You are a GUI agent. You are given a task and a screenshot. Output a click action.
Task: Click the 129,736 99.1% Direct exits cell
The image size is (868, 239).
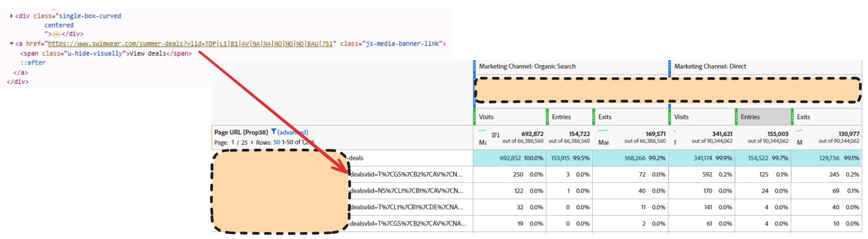(827, 158)
